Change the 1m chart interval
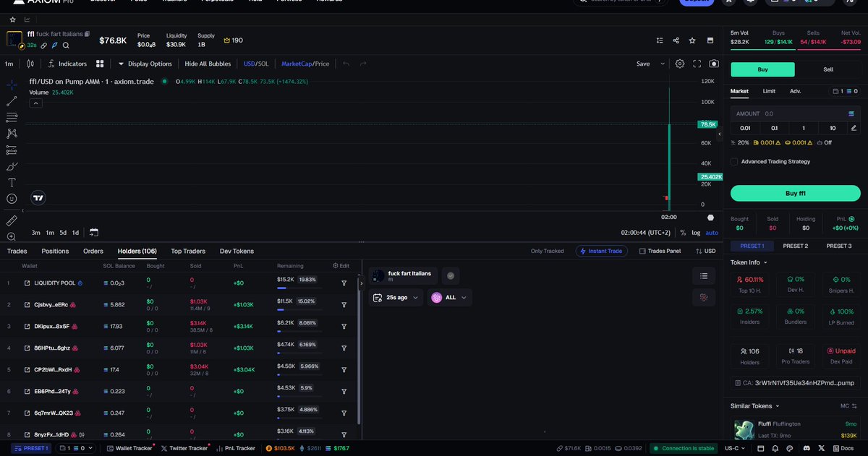 9,64
